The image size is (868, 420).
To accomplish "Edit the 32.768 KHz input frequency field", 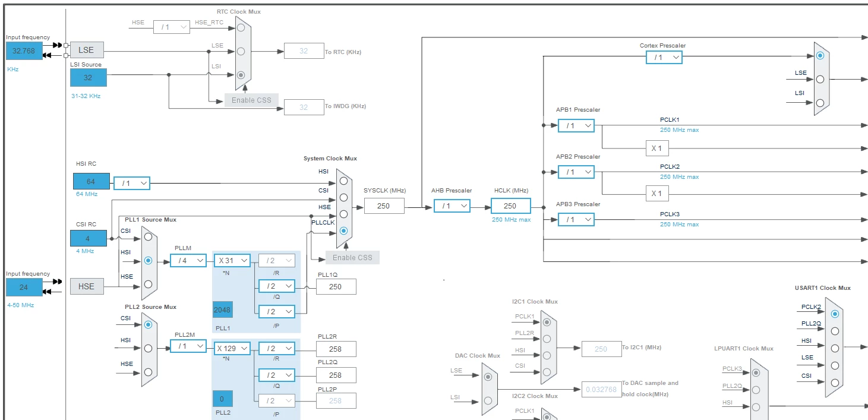I will pyautogui.click(x=24, y=51).
